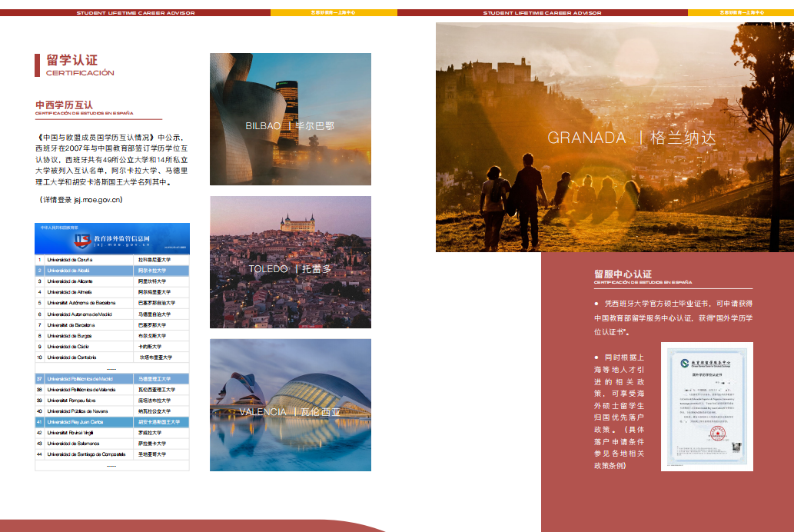This screenshot has width=794, height=532.
Task: Click the green logo atop the certificate
Action: [x=683, y=362]
